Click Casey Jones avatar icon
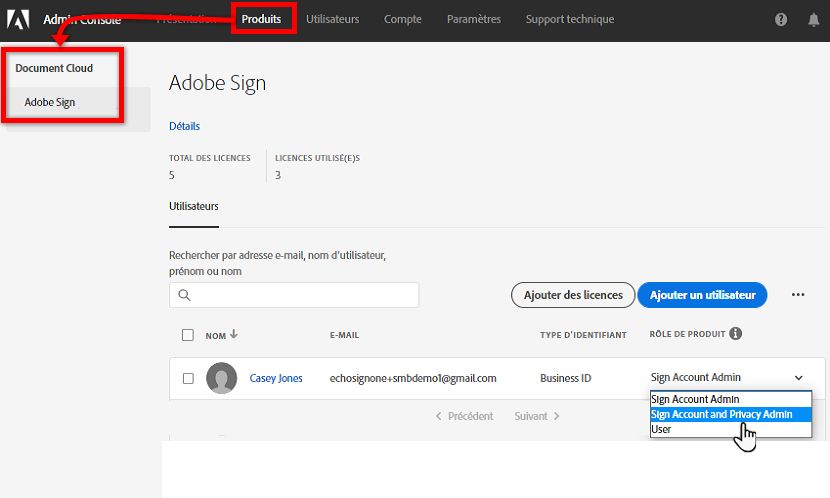The width and height of the screenshot is (830, 498). (221, 378)
